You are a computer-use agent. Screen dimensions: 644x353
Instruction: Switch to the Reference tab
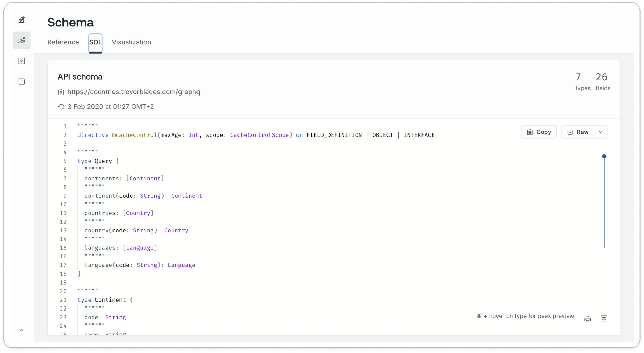(x=63, y=42)
